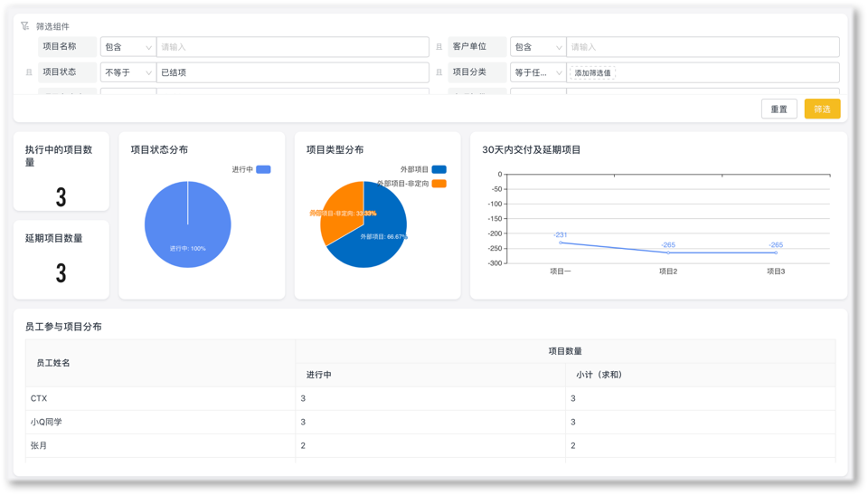Click the 客户单位 text input field
The image size is (868, 495).
pos(702,47)
